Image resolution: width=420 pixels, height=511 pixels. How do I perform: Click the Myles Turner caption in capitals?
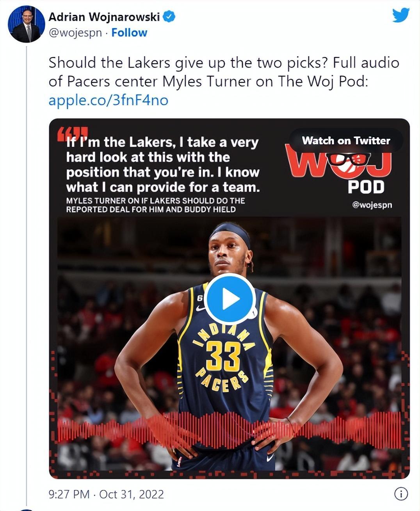155,205
